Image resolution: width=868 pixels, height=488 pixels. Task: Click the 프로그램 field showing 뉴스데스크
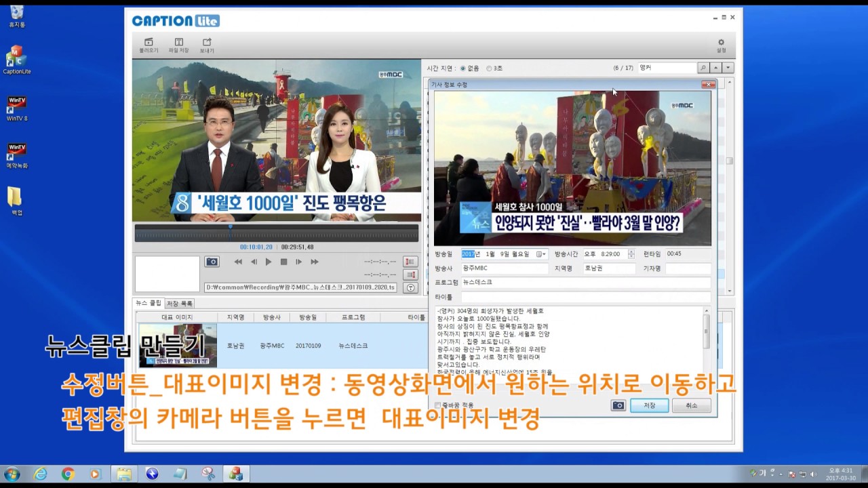tap(586, 282)
